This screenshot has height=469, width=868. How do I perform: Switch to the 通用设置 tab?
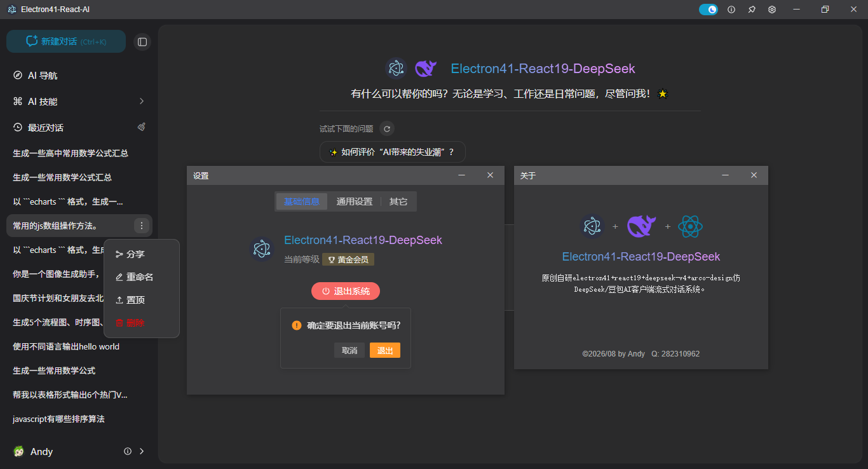tap(355, 201)
